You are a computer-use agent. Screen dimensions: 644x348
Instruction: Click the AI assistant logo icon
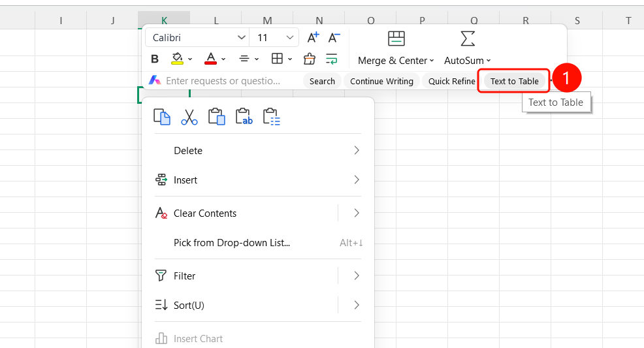click(x=155, y=80)
